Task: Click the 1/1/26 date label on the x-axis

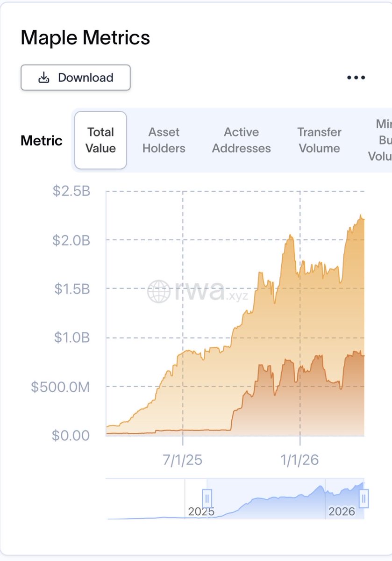Action: 300,460
